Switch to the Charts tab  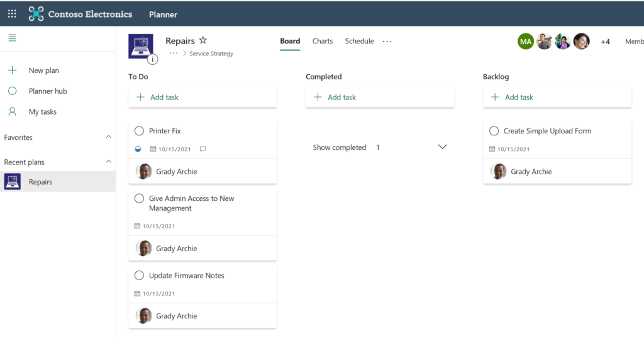tap(323, 41)
